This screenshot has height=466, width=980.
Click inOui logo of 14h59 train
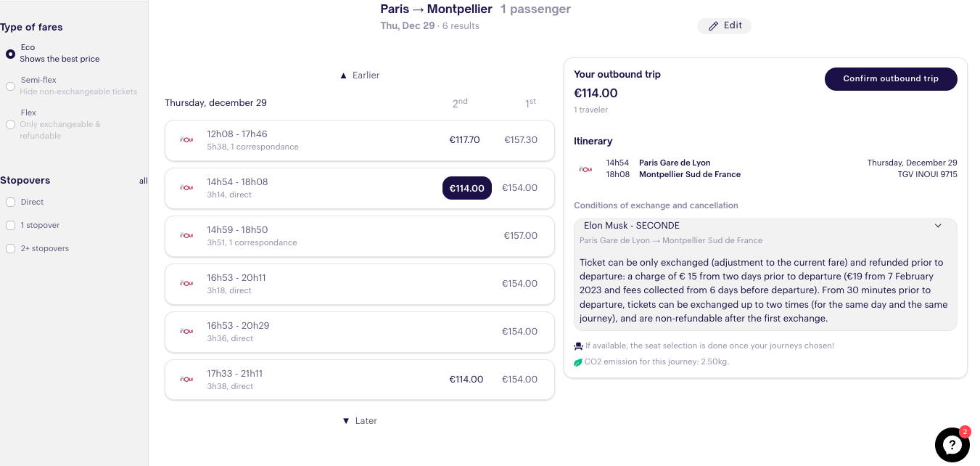coord(186,236)
